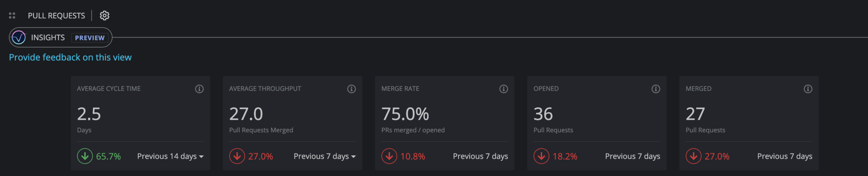Expand Average Throughput Previous 7 days dropdown
Screen dimensions: 868x176
pyautogui.click(x=324, y=156)
